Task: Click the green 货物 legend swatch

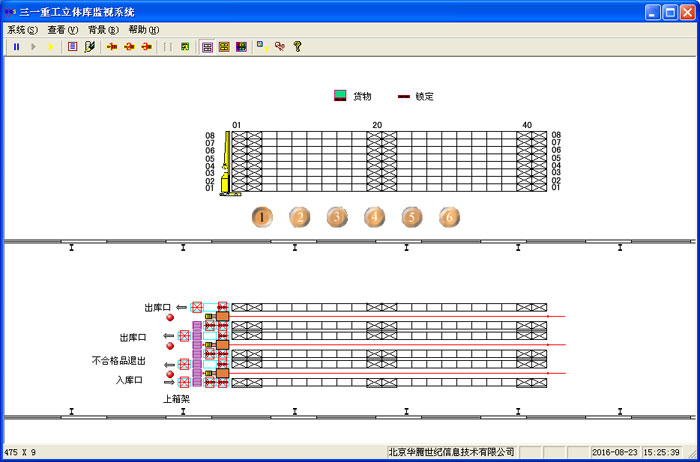Action: [340, 96]
